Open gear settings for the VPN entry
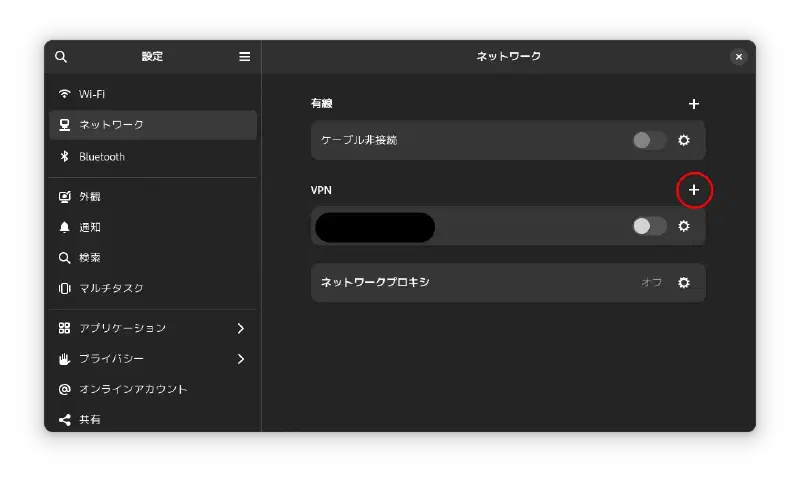 click(684, 226)
